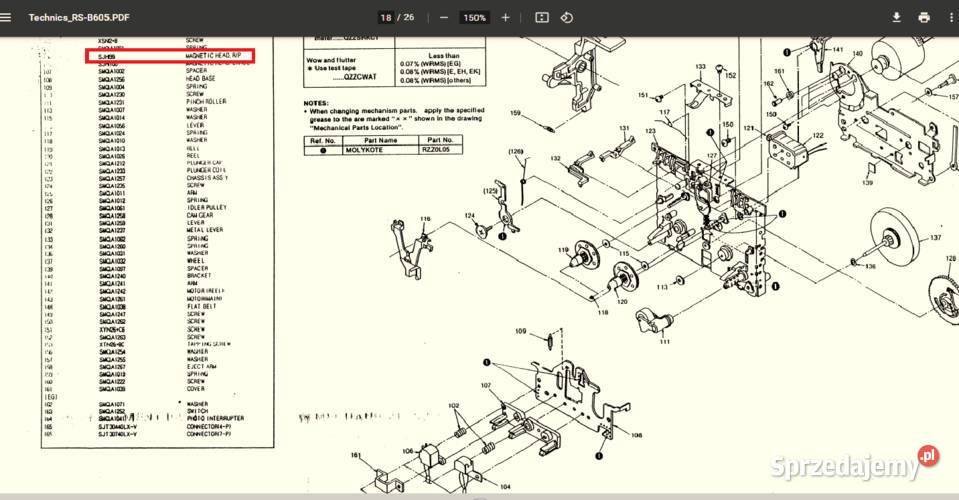Click the CONNECTOR(4-P) entry
This screenshot has height=500, width=959.
(209, 427)
